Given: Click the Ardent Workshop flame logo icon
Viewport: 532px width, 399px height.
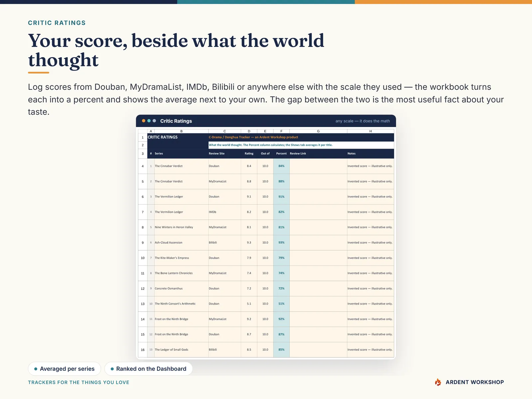Looking at the screenshot, I should [438, 382].
